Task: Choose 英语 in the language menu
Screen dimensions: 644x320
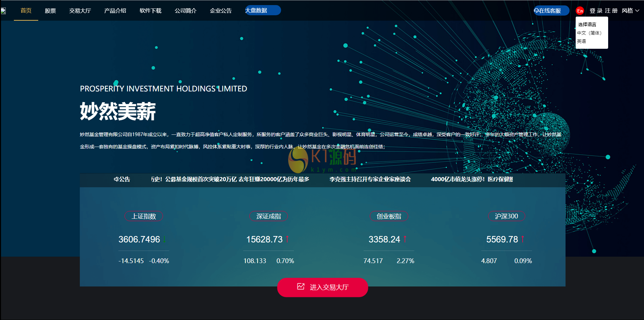Action: coord(581,41)
